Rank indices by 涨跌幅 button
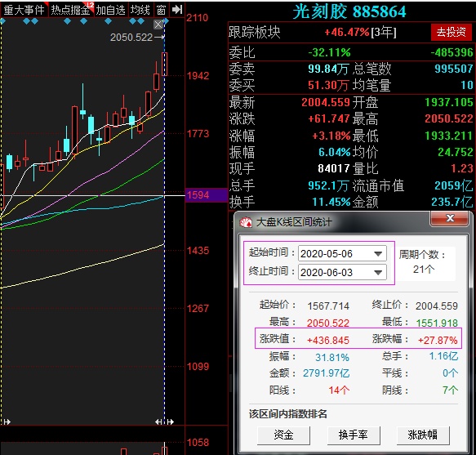Viewport: 476px width, 455px height. pos(423,435)
